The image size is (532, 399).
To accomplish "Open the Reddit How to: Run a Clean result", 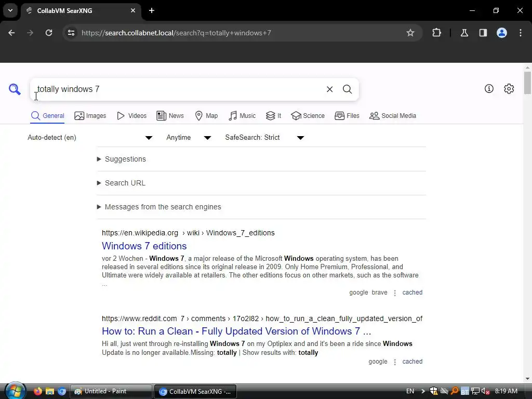I will tap(236, 331).
